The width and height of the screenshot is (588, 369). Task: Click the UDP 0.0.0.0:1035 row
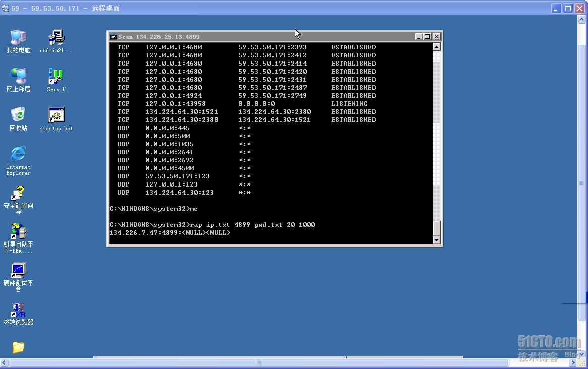[x=184, y=144]
